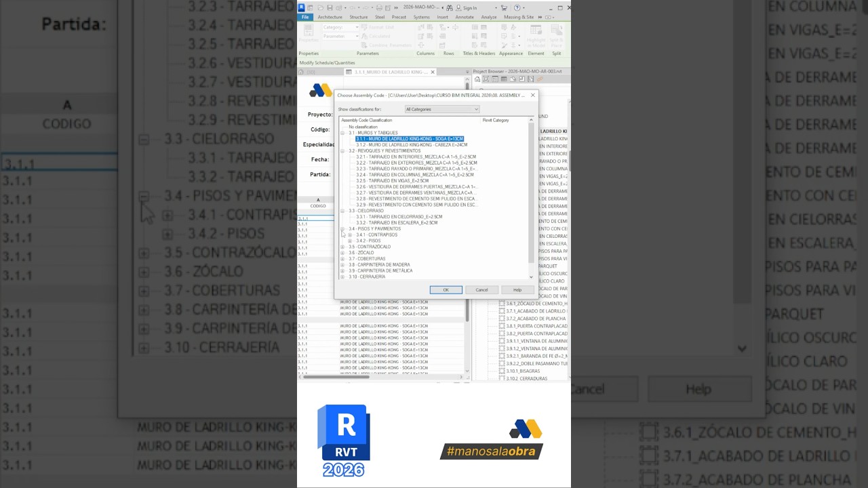Select 3.1.2 - MURO DE LADRILLO KING-KONG - CABEZA
The width and height of the screenshot is (868, 488).
[412, 145]
